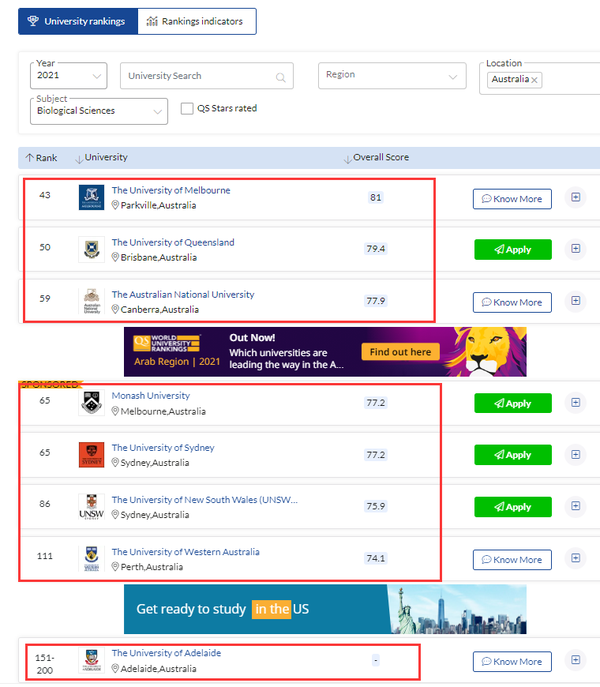600x687 pixels.
Task: Click plus icon in Australian National University row
Action: (x=575, y=301)
